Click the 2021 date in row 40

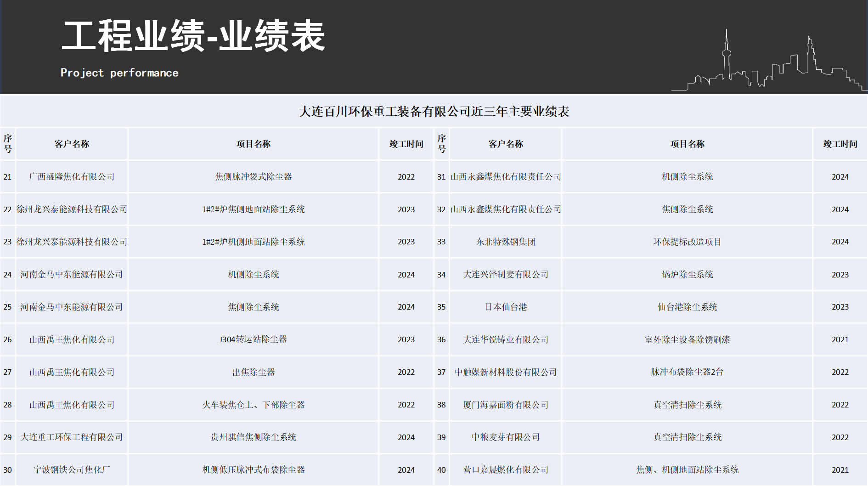(x=840, y=470)
